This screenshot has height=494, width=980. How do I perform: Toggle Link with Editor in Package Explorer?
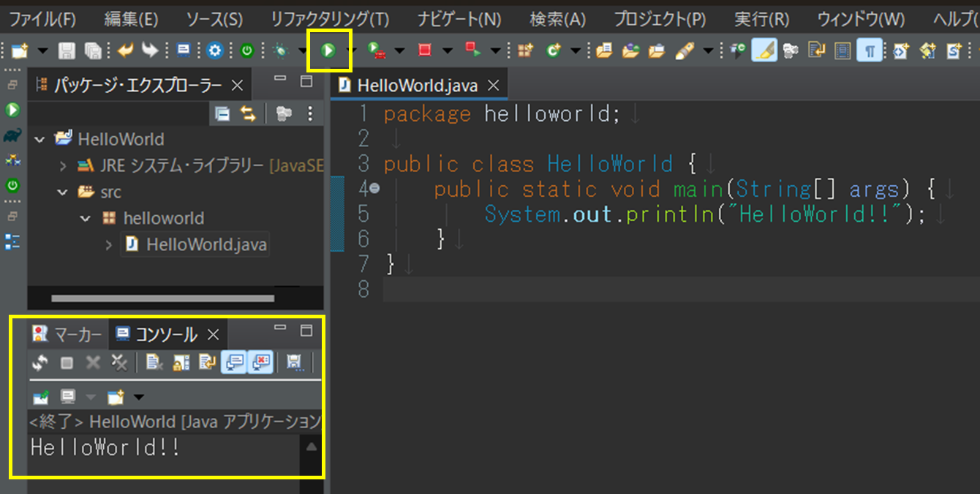pos(249,113)
